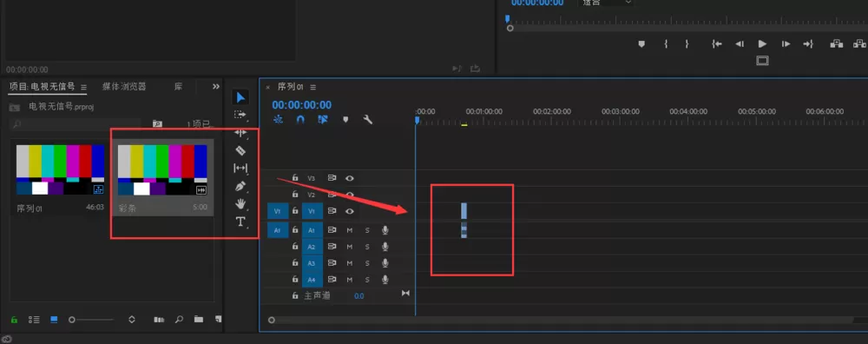868x344 pixels.
Task: Click Program monitor playhead marker
Action: (507, 19)
